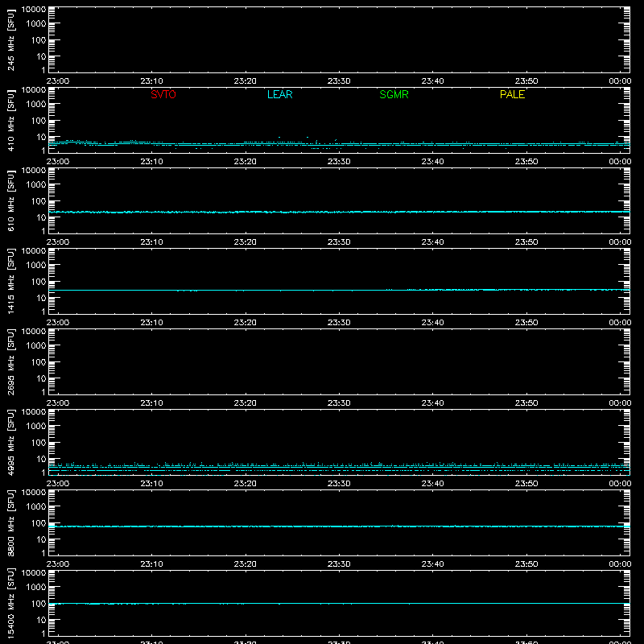Click the cyan 610 MHz flux trace

339,212
